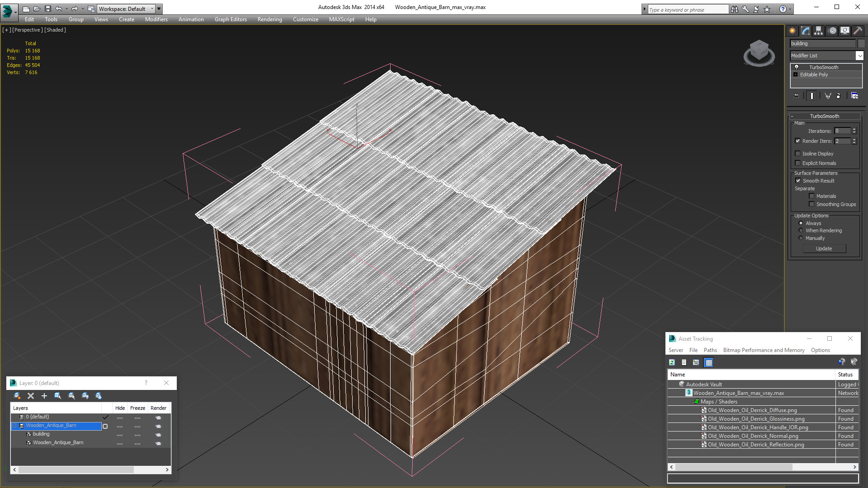Open the Hierarchy command panel tab
This screenshot has width=868, height=488.
(x=819, y=31)
